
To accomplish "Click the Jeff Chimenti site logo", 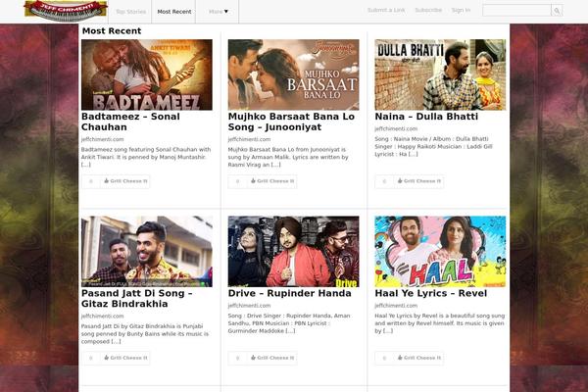I will click(x=66, y=11).
